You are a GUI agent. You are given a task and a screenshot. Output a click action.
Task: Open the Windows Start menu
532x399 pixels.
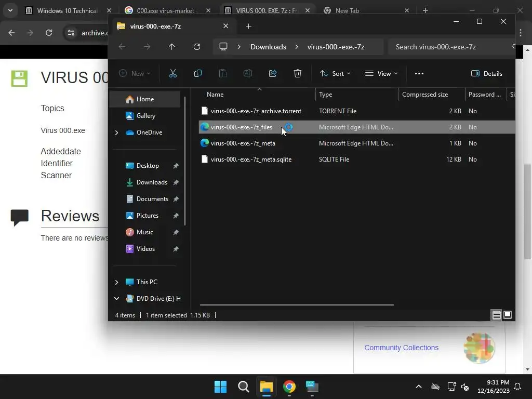coord(220,387)
